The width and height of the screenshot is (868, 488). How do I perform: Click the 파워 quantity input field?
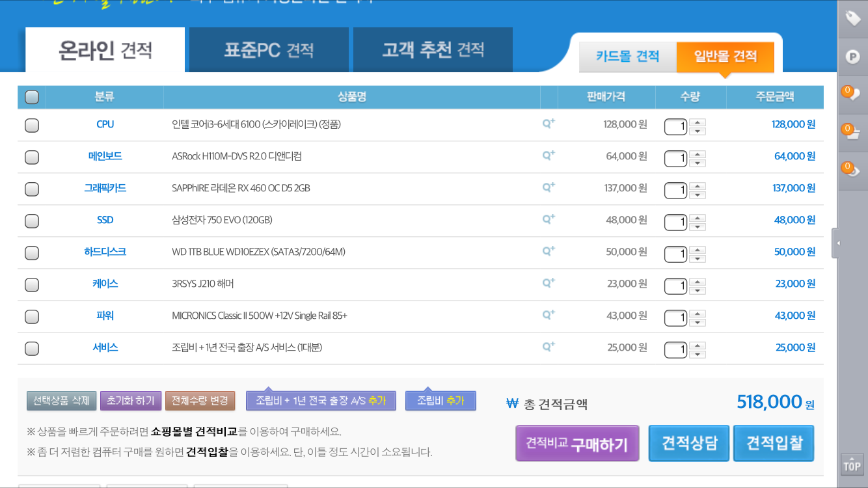coord(675,317)
